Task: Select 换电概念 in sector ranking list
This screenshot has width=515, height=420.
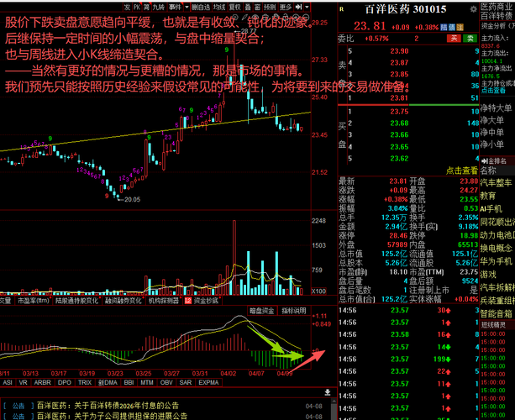Action: tap(497, 249)
